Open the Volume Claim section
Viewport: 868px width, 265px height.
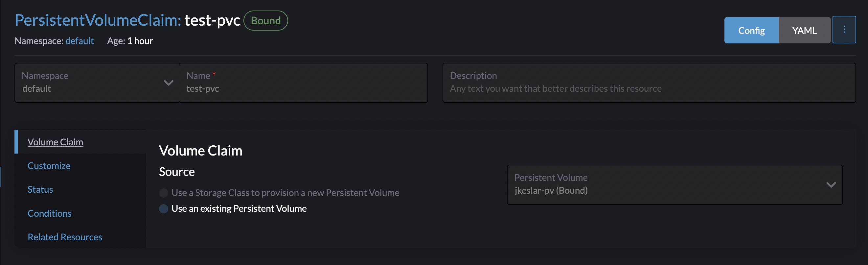point(55,142)
